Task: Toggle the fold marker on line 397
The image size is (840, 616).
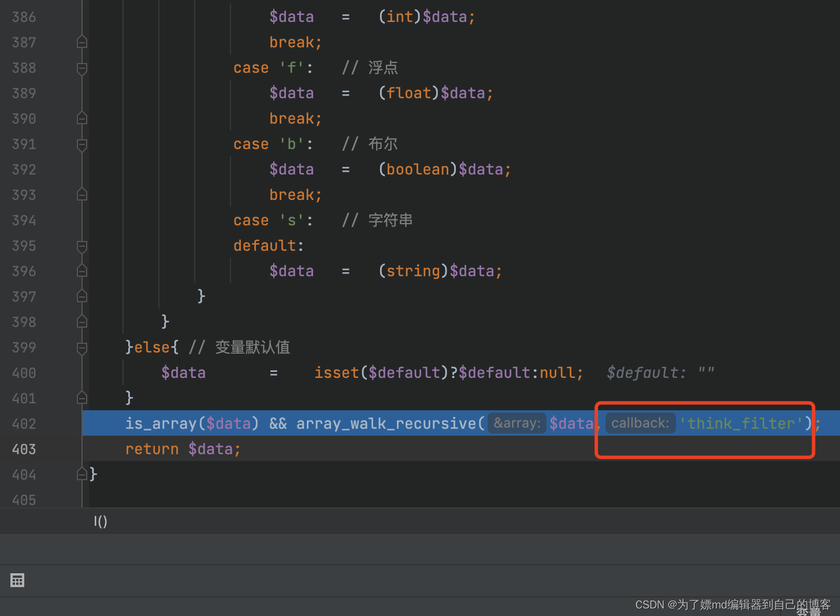Action: pyautogui.click(x=82, y=296)
